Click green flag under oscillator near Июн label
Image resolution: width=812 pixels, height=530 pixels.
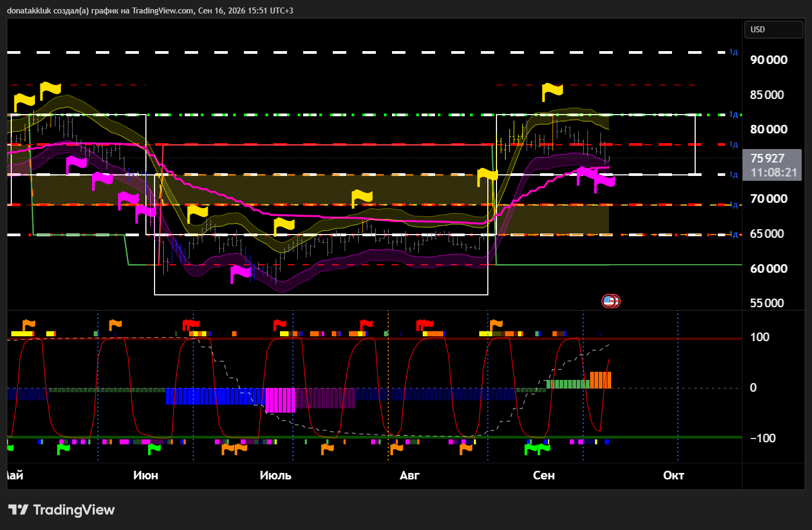(x=154, y=448)
